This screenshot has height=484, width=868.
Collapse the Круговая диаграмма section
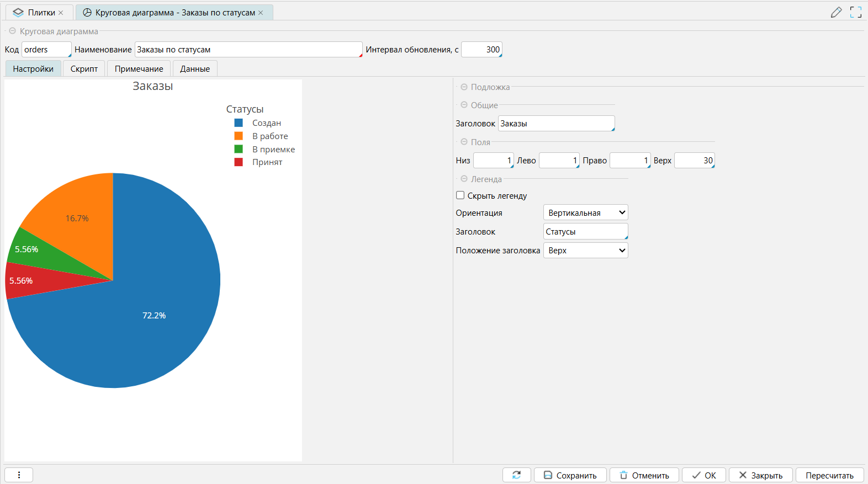[x=12, y=31]
